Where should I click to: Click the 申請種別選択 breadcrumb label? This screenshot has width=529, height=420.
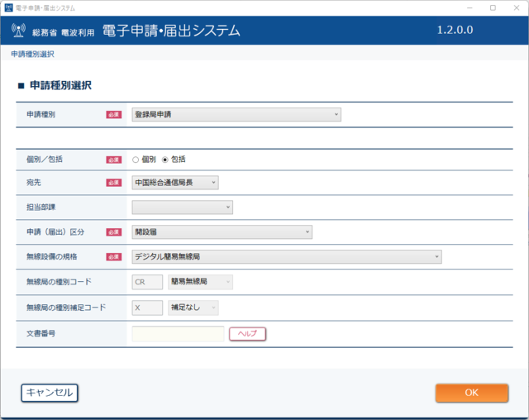tap(33, 54)
